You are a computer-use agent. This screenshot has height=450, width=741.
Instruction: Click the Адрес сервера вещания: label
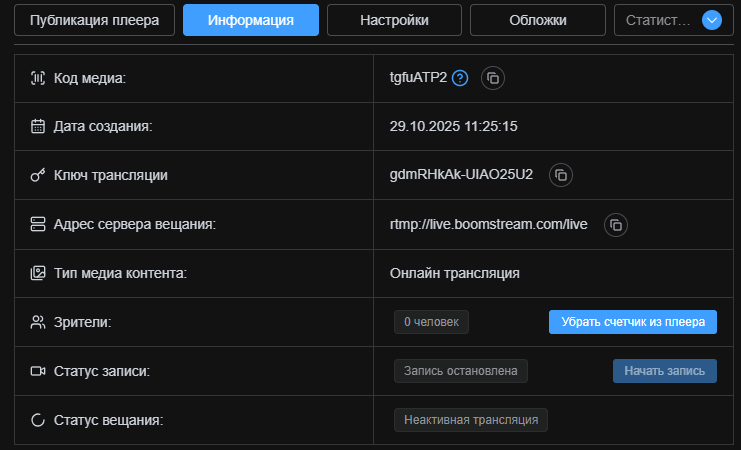(135, 224)
